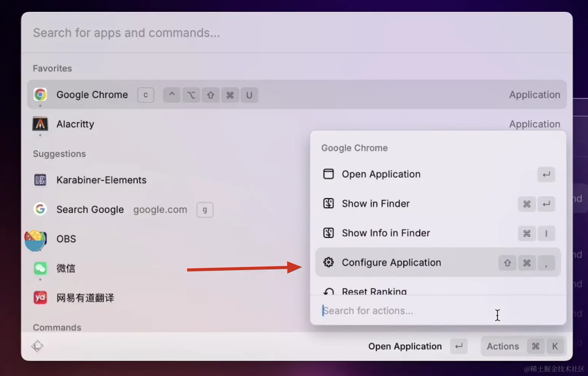Focus the Search for actions field
This screenshot has width=588, height=376.
438,311
